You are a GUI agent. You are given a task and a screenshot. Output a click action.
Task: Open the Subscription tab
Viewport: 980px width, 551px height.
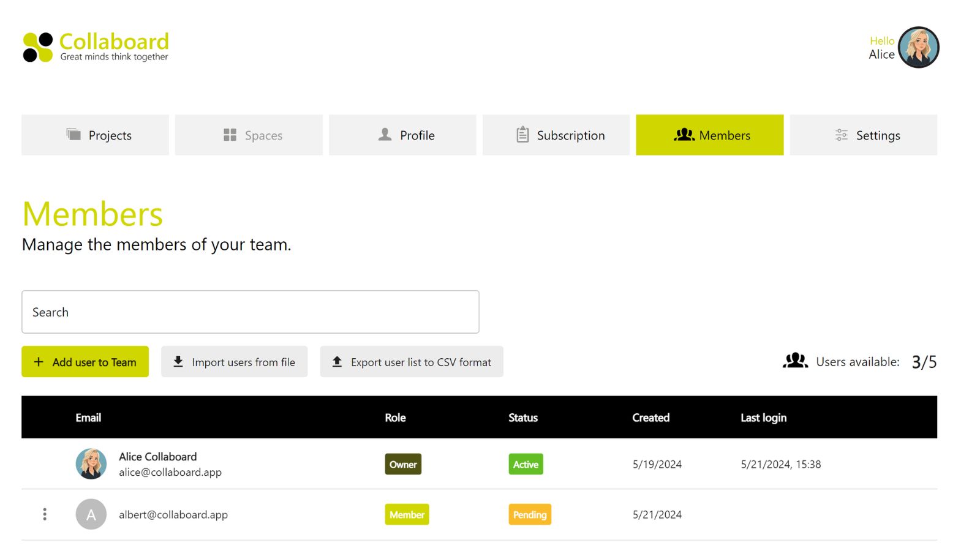556,135
